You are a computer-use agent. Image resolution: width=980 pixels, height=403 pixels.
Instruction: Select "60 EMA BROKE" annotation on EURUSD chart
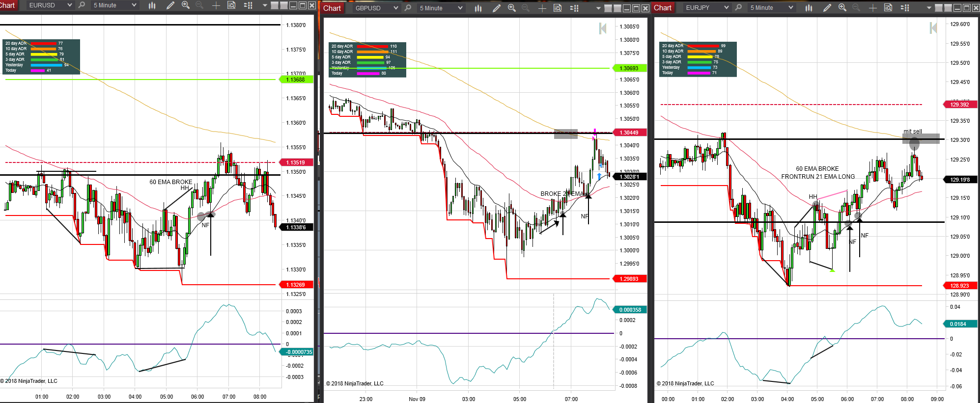(171, 182)
